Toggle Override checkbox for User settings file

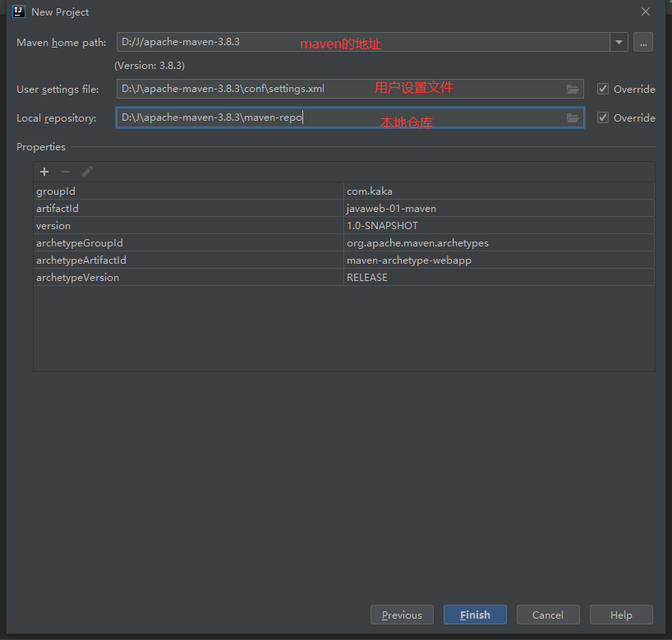coord(603,89)
